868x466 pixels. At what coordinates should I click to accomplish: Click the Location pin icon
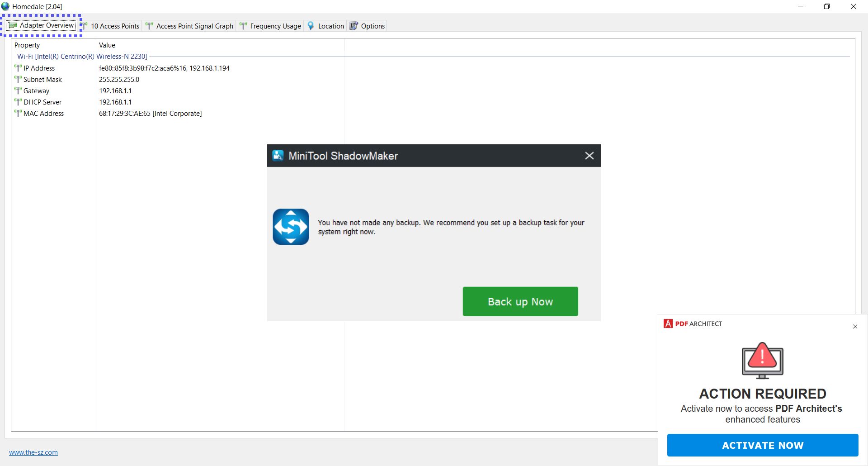(311, 26)
